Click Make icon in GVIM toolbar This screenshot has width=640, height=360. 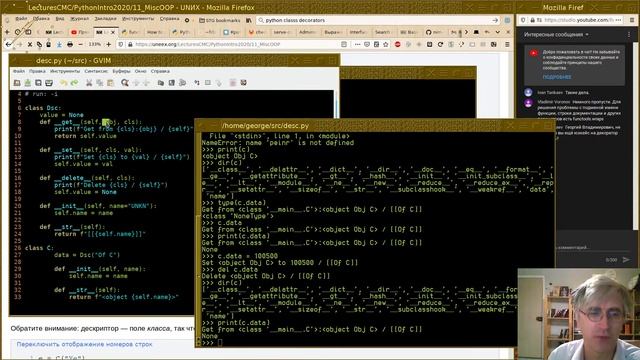(x=197, y=83)
